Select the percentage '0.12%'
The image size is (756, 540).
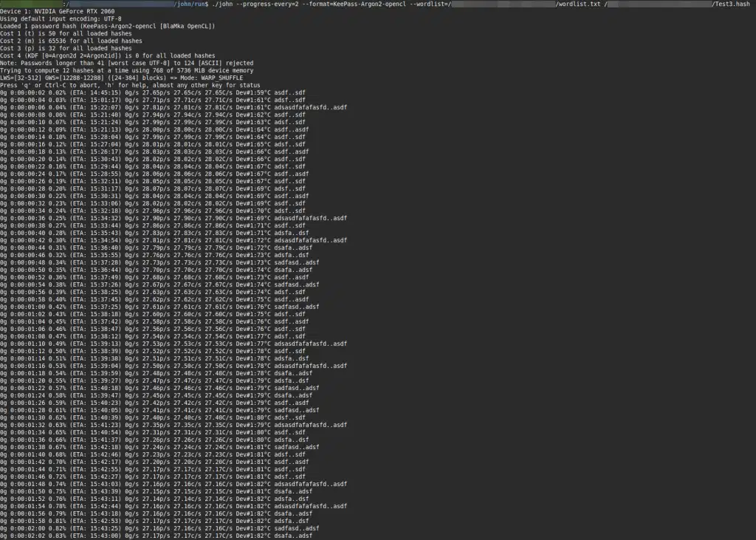click(57, 144)
